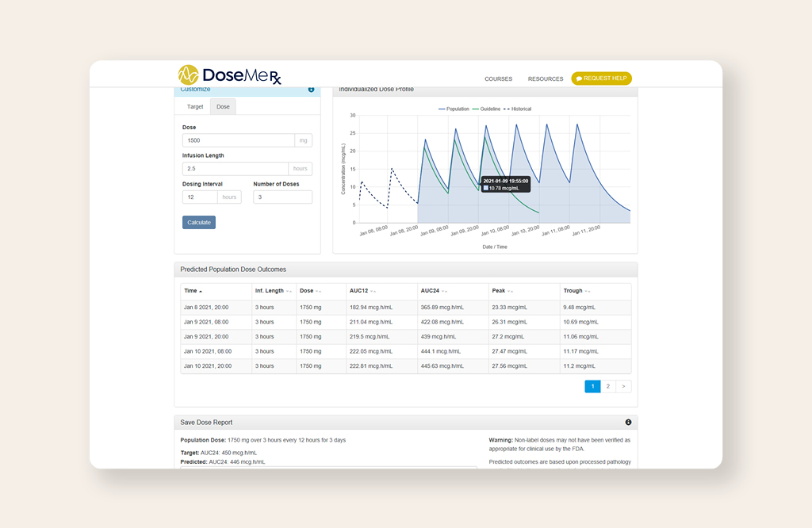This screenshot has width=812, height=528.
Task: Click the 11.06 mcg/mL trough value
Action: coord(581,336)
